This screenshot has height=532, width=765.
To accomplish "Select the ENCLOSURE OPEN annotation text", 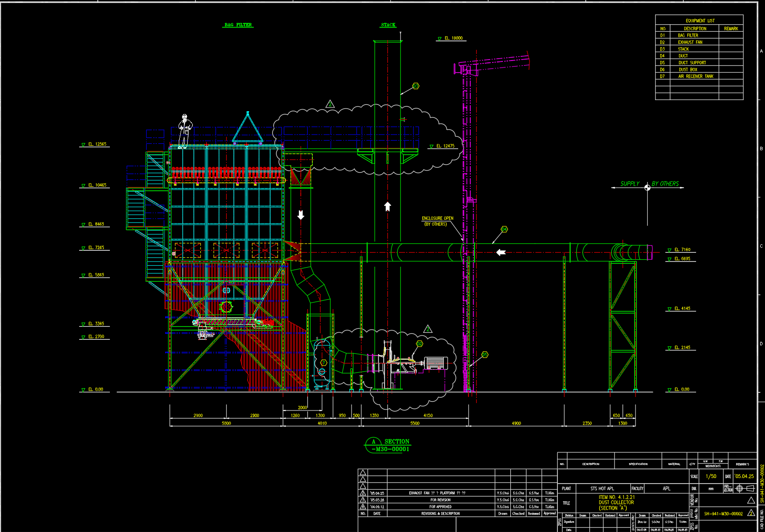I will pos(437,221).
